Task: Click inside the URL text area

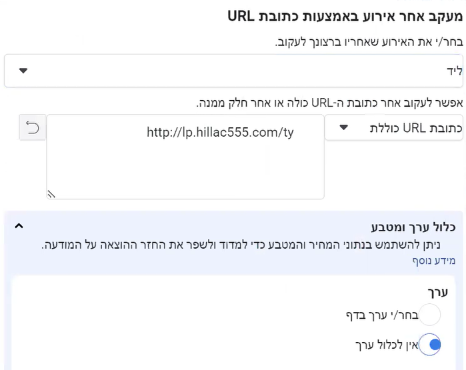Action: click(185, 157)
